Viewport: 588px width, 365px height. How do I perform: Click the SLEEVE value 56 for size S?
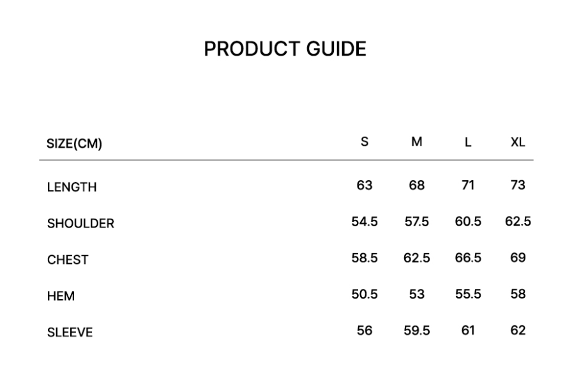point(365,330)
